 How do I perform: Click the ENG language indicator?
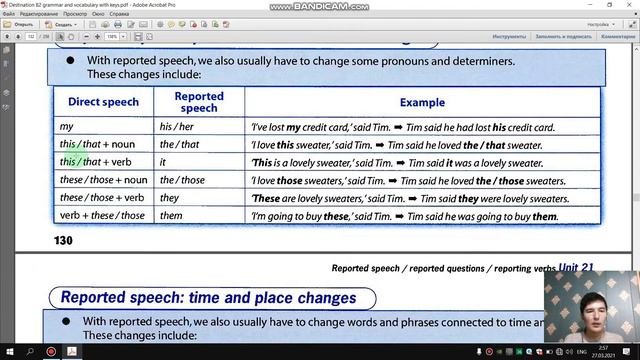pos(582,351)
